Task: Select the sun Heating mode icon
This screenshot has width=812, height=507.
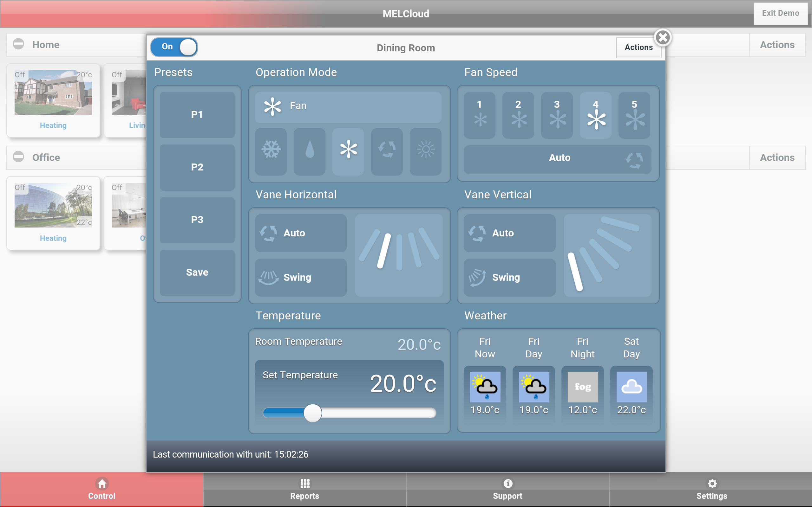Action: pyautogui.click(x=425, y=151)
